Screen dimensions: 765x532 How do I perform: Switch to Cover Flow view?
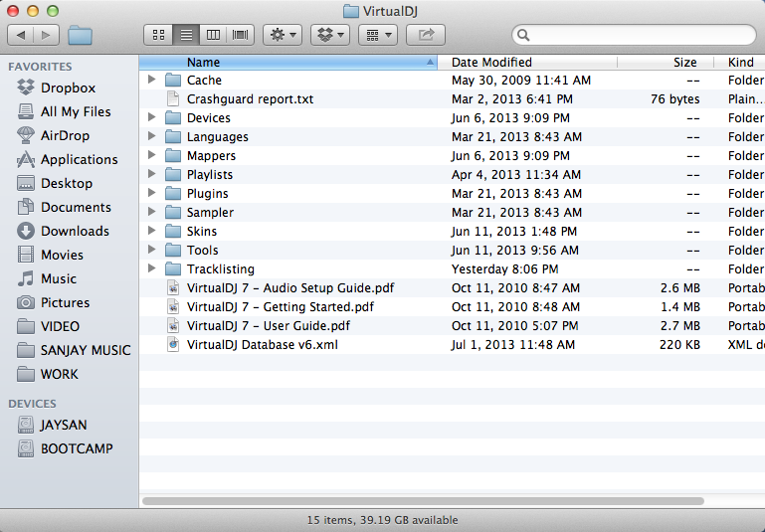click(x=240, y=35)
